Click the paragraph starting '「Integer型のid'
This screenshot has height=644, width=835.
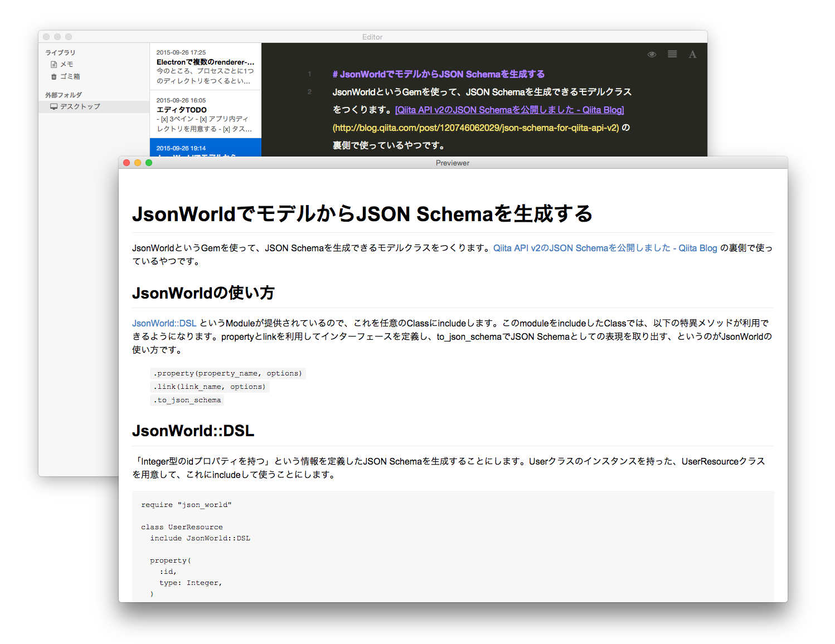pyautogui.click(x=449, y=468)
